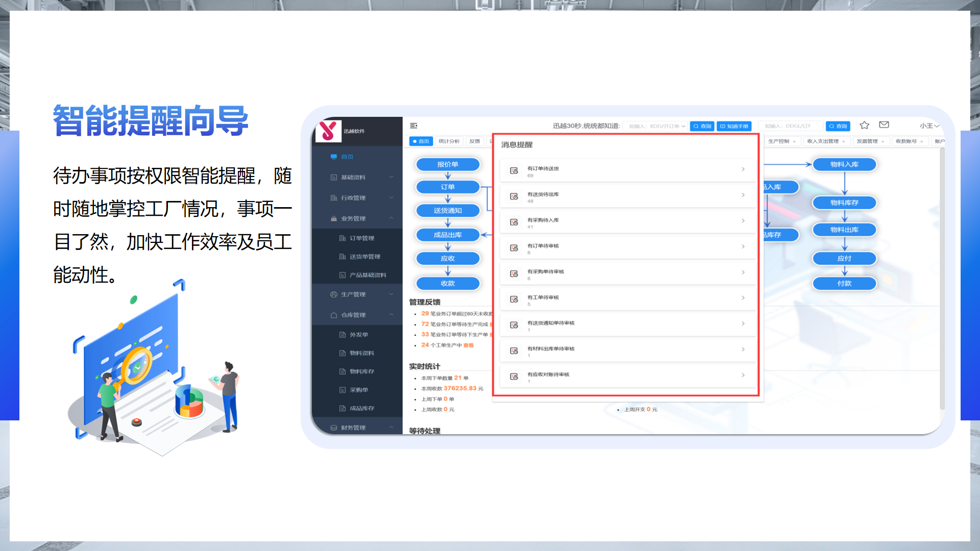Click the 成品出库 workflow button
Screen dimensions: 980x551
tap(448, 235)
